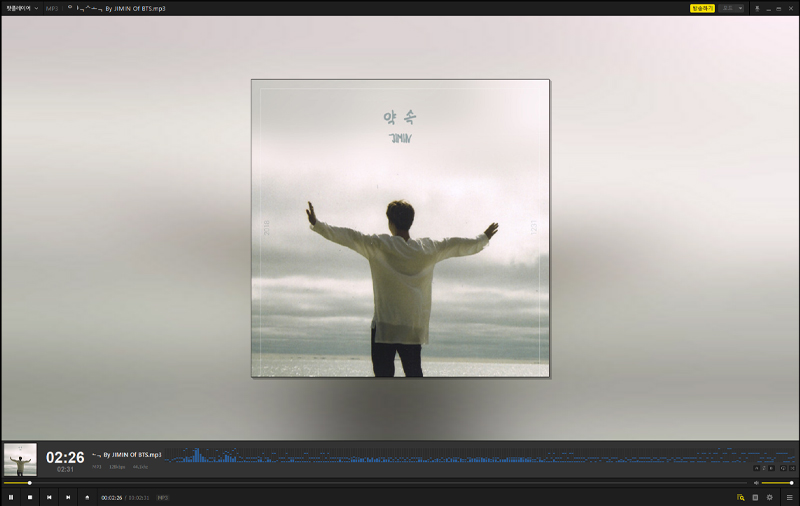Minimize the player window
This screenshot has height=506, width=800.
point(768,9)
